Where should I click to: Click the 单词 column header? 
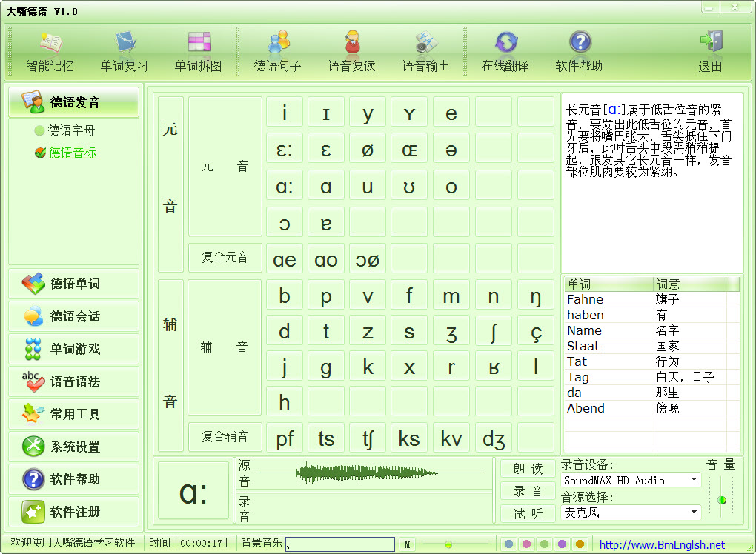pos(609,284)
